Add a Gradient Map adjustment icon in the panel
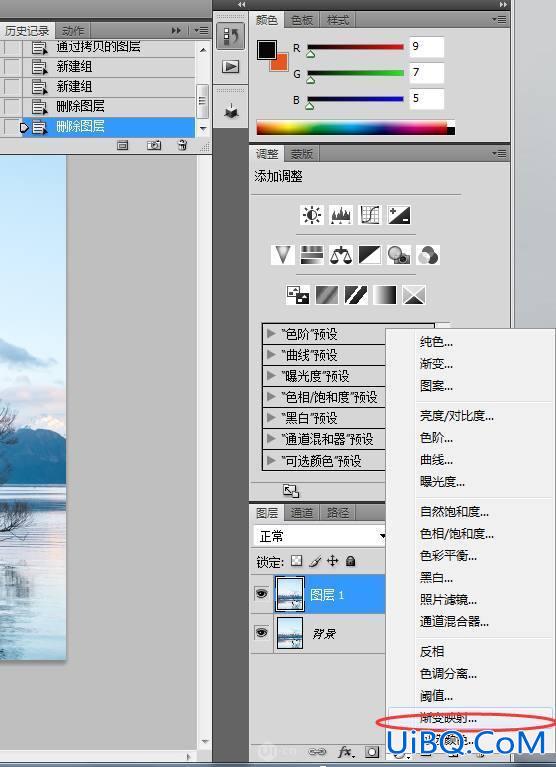556x767 pixels. 384,295
